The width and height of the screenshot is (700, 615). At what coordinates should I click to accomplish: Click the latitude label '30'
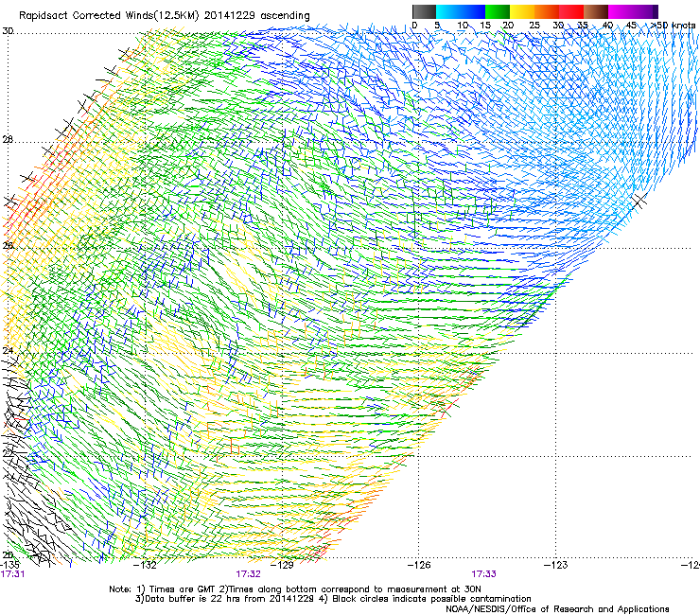pyautogui.click(x=8, y=31)
